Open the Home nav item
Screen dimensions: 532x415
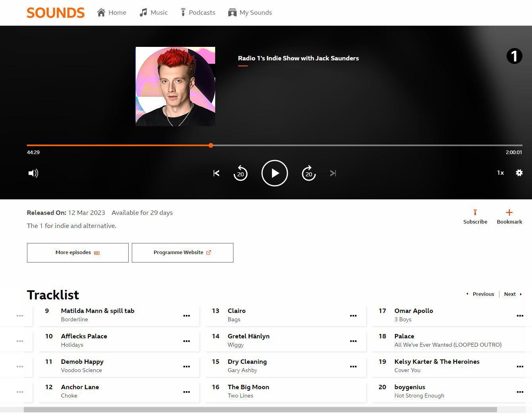point(112,13)
